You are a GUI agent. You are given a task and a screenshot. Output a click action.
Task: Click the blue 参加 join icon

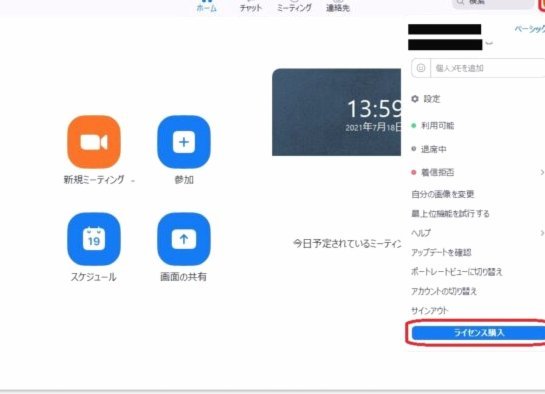(x=184, y=142)
